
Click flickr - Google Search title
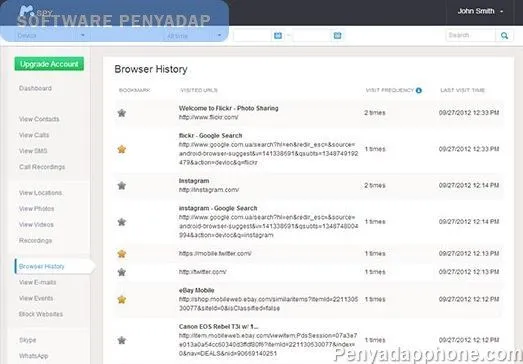210,136
